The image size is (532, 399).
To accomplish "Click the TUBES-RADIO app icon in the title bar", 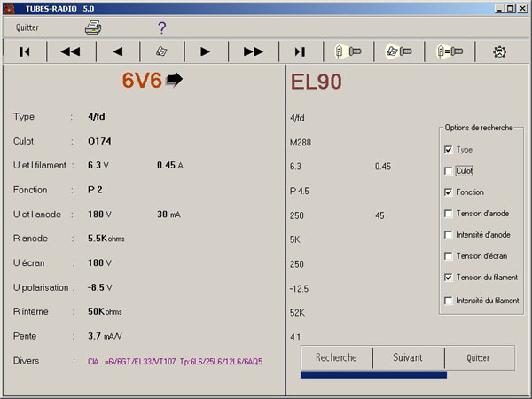I will 9,8.
